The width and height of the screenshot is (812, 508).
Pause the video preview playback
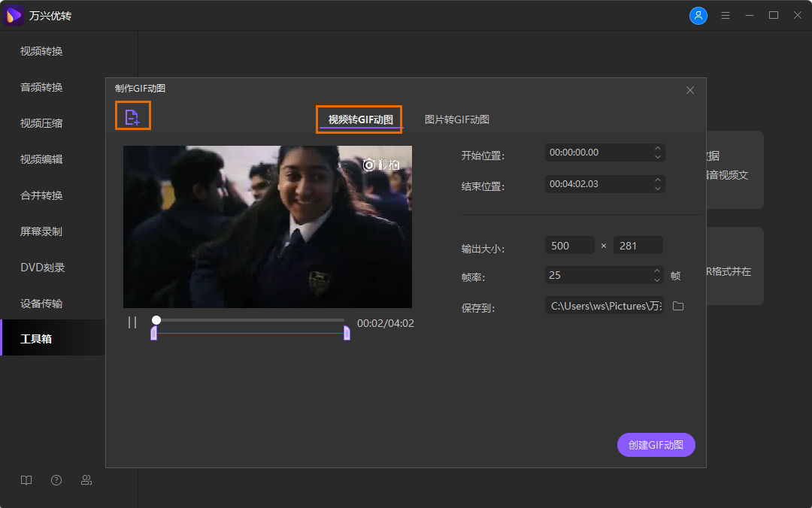(132, 322)
